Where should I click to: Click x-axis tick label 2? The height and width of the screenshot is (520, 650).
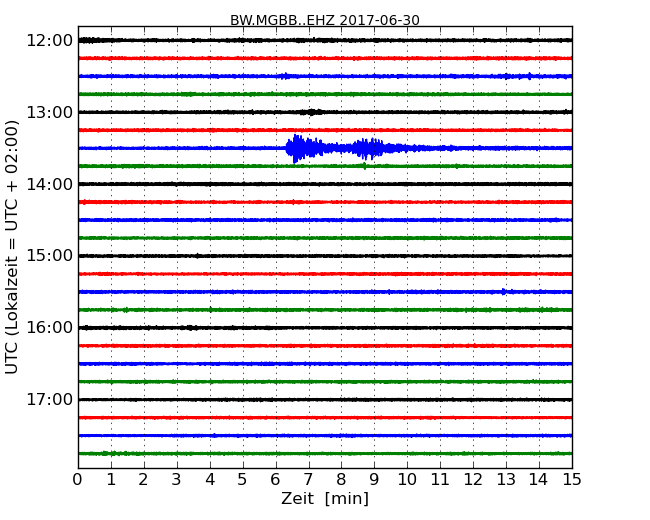click(x=143, y=480)
